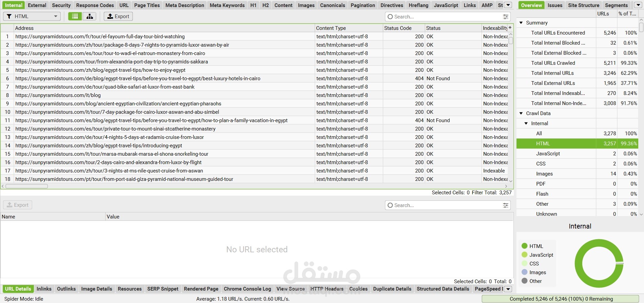Open the HTTP Headers tab
Image resolution: width=644 pixels, height=303 pixels.
(x=327, y=289)
